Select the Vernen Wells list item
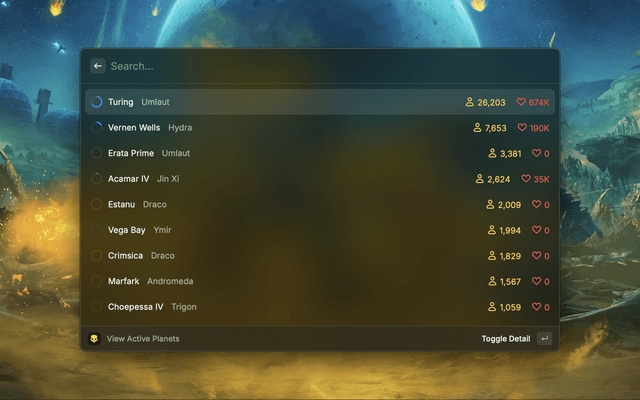The width and height of the screenshot is (640, 400). 320,128
